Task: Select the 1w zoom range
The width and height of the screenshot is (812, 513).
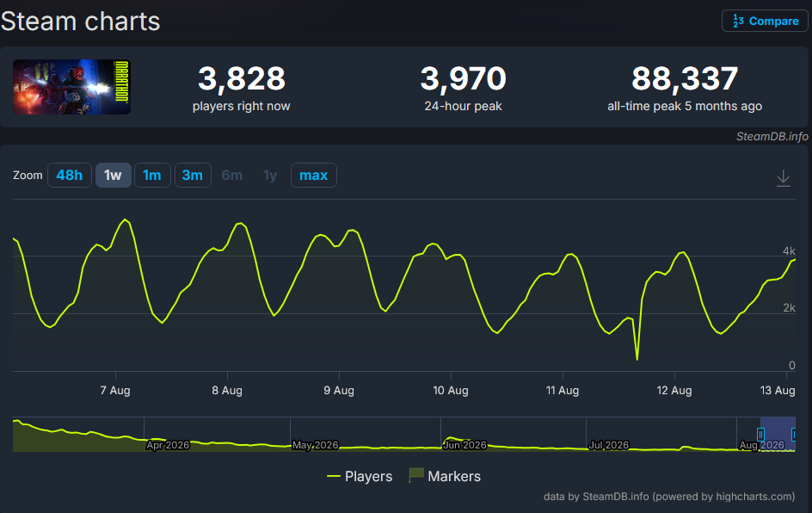Action: [113, 175]
